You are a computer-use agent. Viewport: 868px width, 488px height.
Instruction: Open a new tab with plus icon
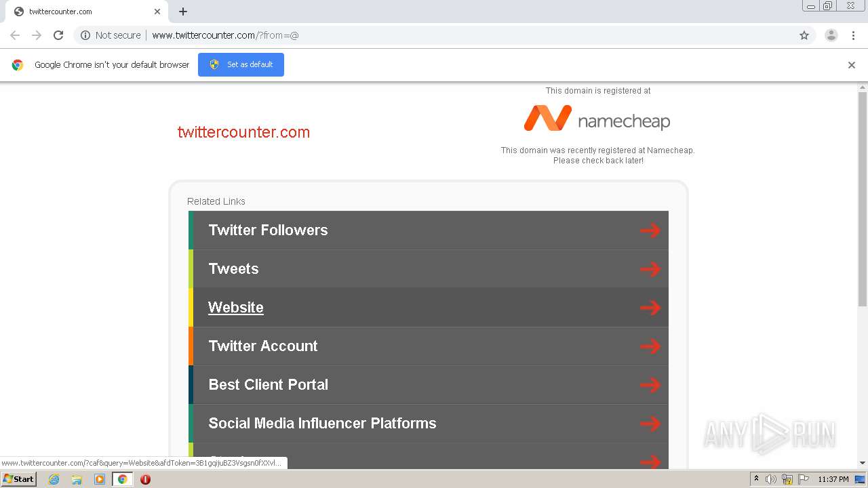183,12
